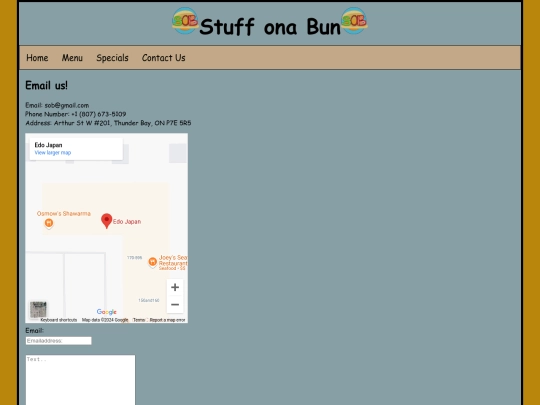
Task: Open map Keyboard shortcuts
Action: 59,320
